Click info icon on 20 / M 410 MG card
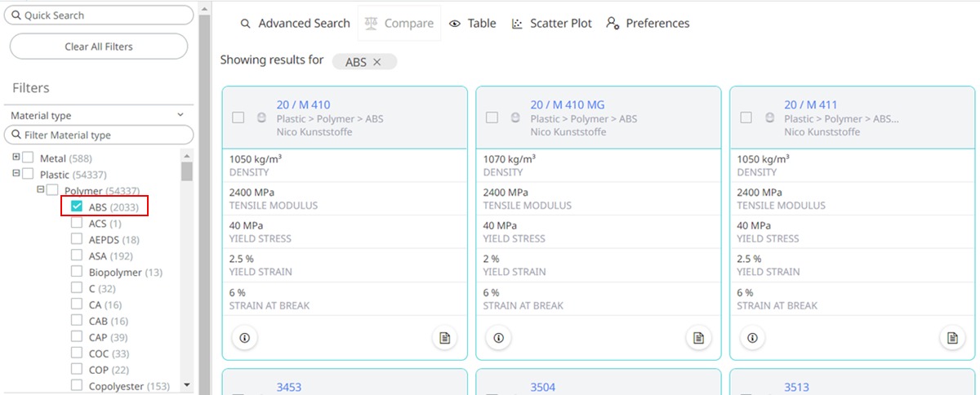 [498, 338]
